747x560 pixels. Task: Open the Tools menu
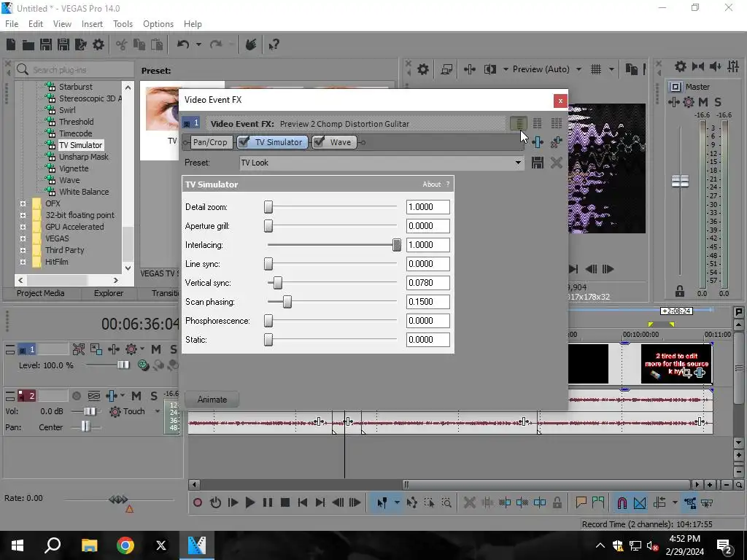point(123,24)
